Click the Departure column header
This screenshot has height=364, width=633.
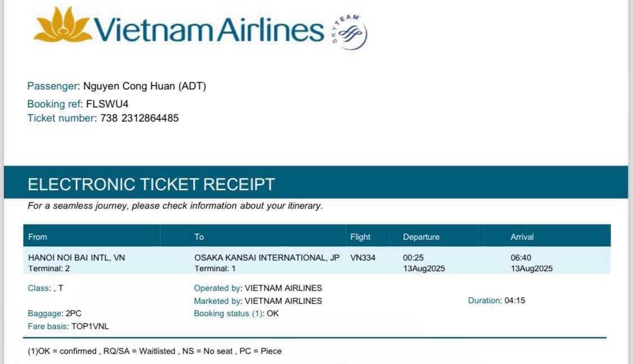(x=421, y=237)
